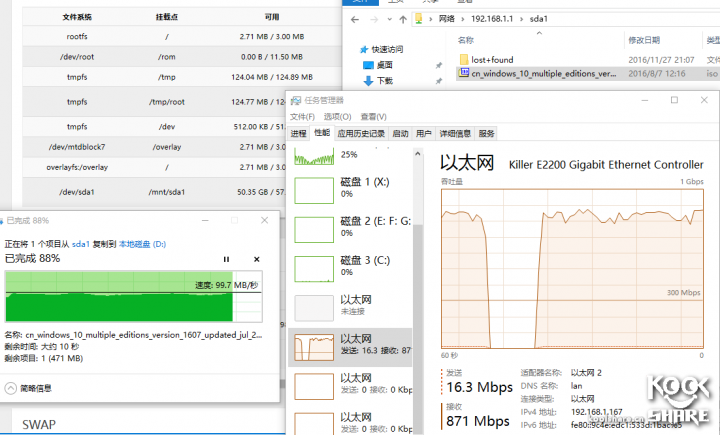720x435 pixels.
Task: Cancel the file copy with X
Action: [x=257, y=260]
